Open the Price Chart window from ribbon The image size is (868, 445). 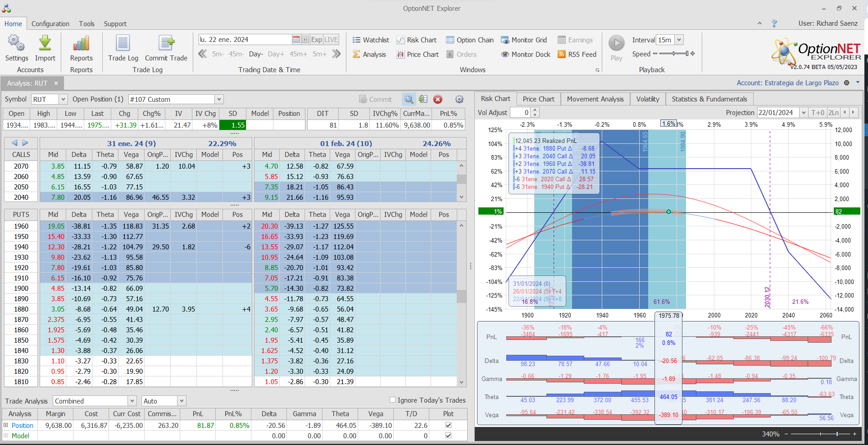(x=418, y=55)
